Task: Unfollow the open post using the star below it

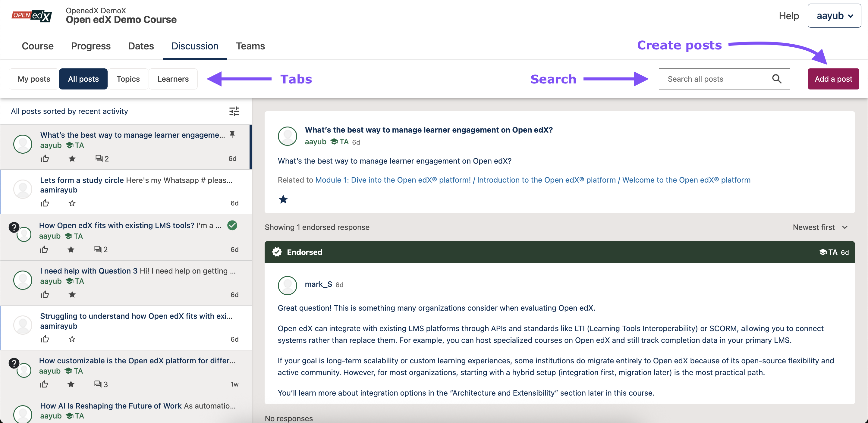Action: (x=283, y=199)
